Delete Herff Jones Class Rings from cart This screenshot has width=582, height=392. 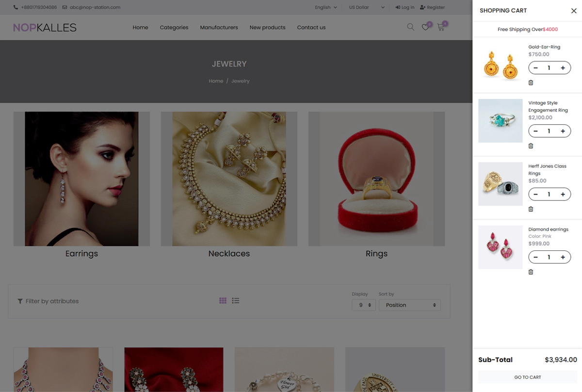[x=531, y=209]
